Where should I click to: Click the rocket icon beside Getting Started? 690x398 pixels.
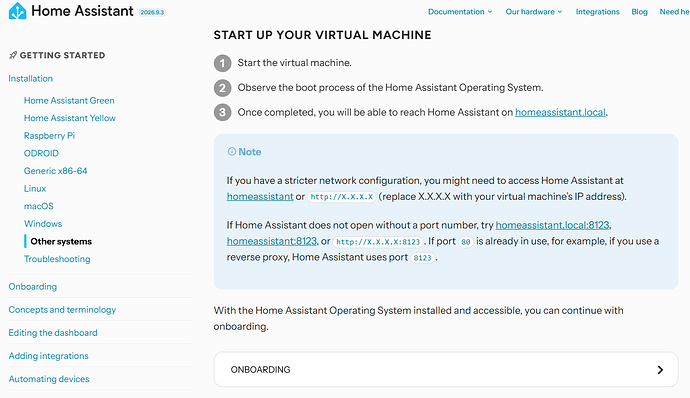[x=13, y=55]
